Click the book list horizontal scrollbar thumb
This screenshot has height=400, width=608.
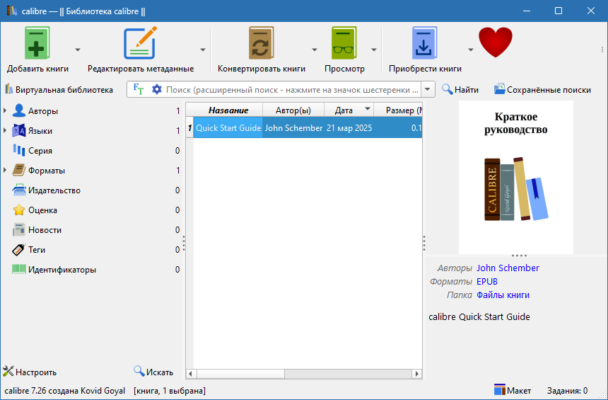(240, 374)
